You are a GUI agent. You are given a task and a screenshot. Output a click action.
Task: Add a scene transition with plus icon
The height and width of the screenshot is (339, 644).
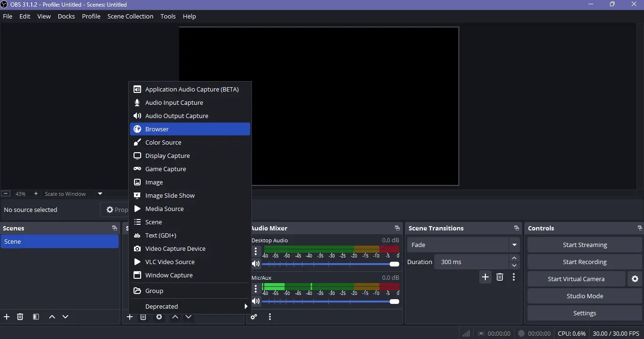[485, 277]
